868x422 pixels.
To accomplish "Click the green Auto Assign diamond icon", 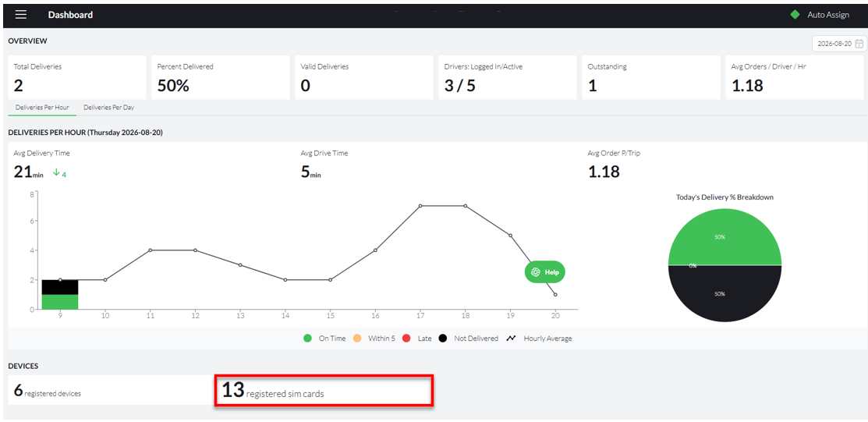I will 795,15.
